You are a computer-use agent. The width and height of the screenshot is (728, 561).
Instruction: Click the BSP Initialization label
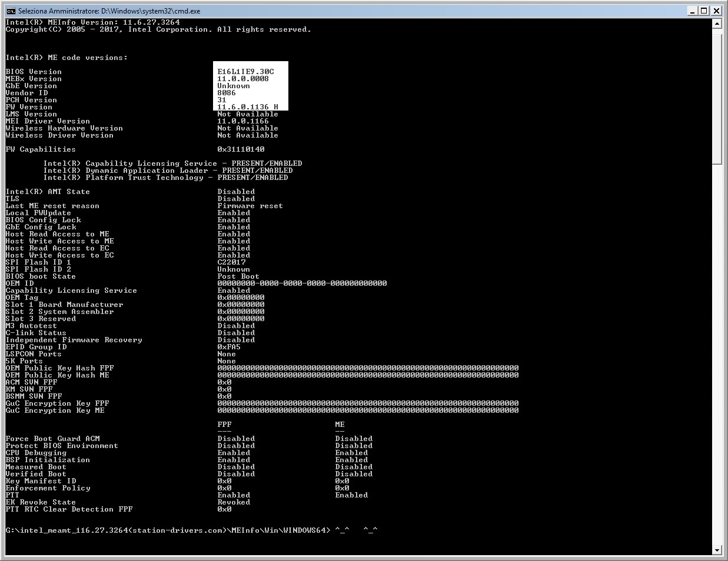pos(48,460)
